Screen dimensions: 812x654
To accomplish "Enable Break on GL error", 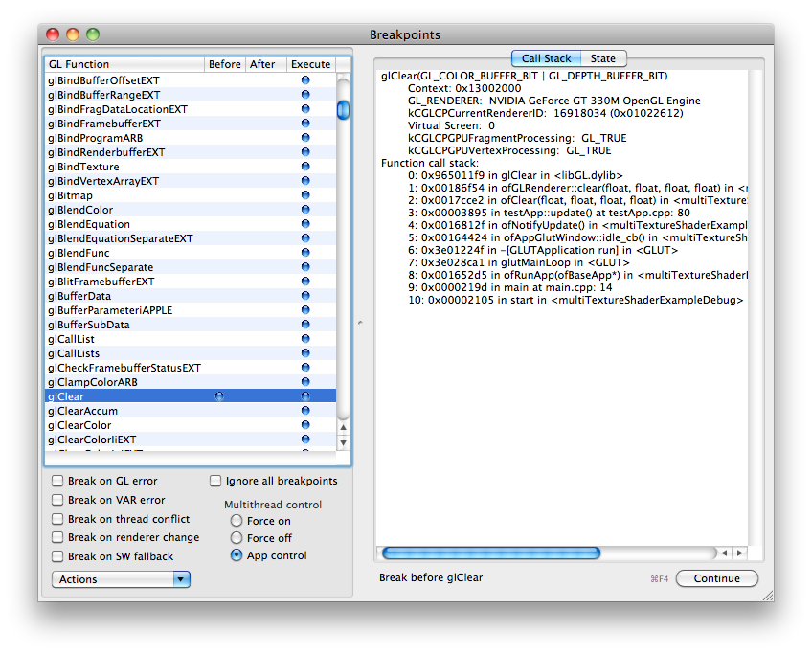I will tap(57, 481).
